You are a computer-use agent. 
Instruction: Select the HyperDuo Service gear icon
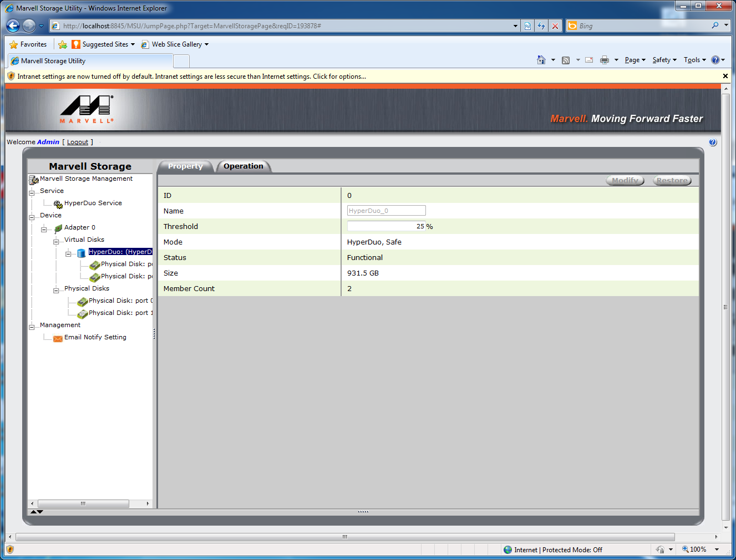click(x=58, y=204)
